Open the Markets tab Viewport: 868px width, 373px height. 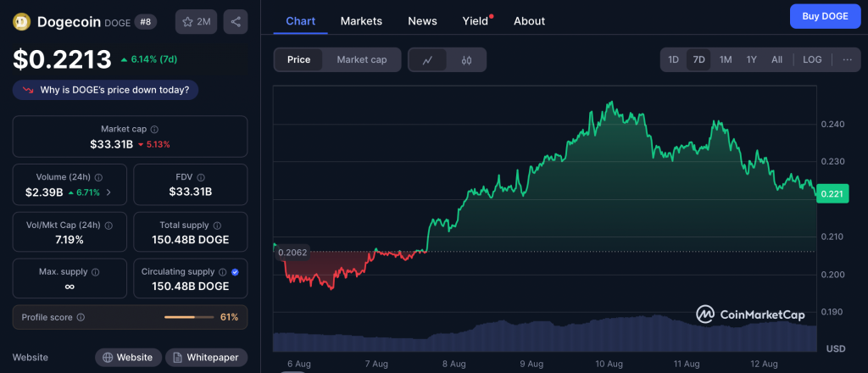tap(361, 21)
